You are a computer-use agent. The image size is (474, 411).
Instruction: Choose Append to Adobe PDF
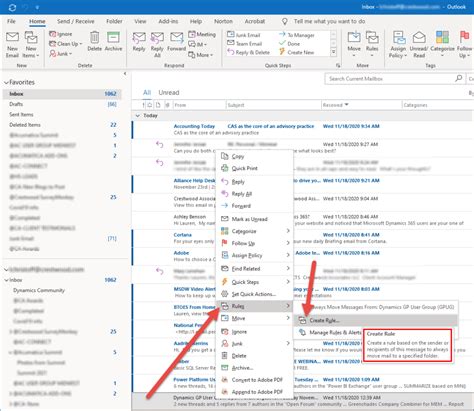[255, 392]
